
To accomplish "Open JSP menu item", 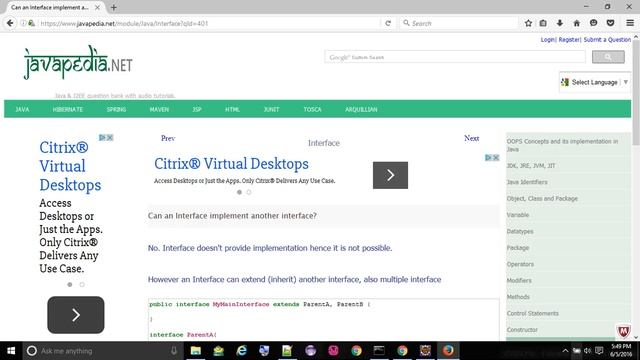I will tap(197, 109).
